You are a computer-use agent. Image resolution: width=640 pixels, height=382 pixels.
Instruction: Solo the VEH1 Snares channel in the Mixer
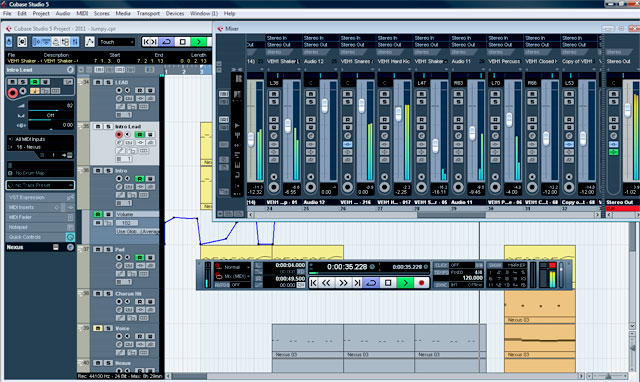point(348,102)
